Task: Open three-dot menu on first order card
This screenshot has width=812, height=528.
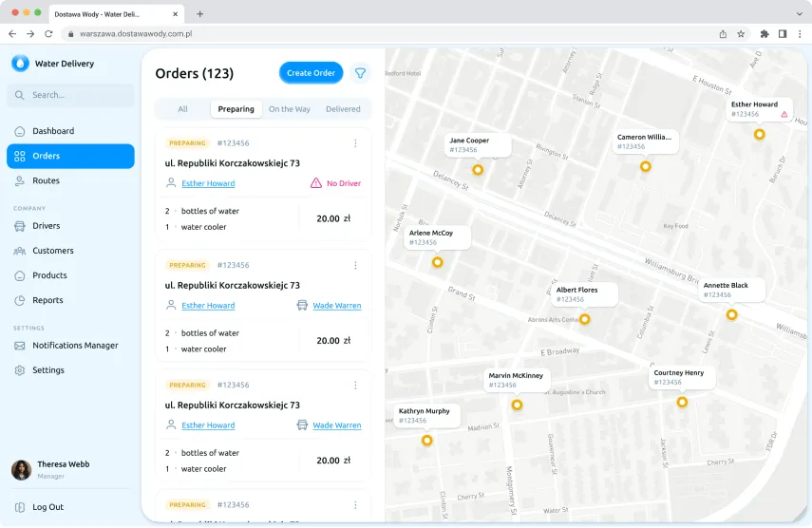Action: click(355, 143)
